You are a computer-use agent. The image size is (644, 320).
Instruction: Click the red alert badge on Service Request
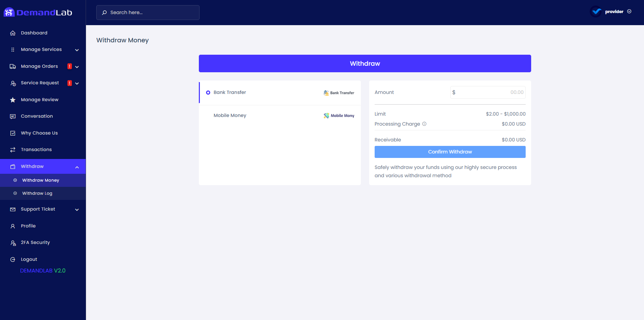[x=69, y=83]
